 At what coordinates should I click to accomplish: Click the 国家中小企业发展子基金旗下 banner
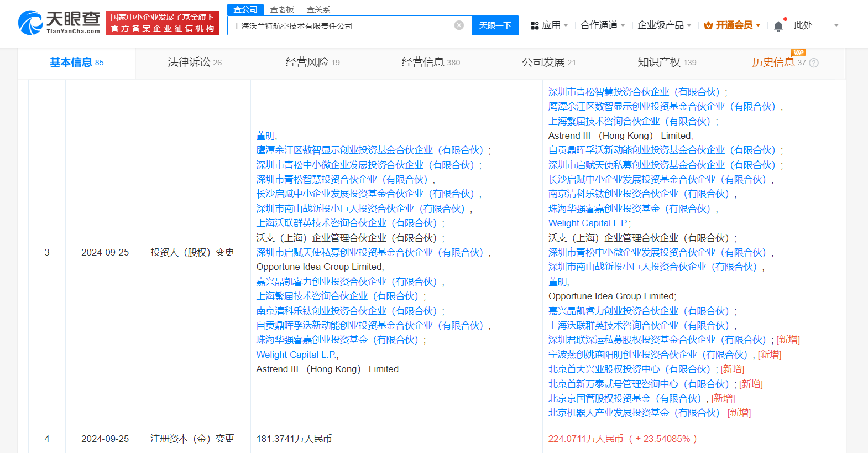(x=163, y=23)
